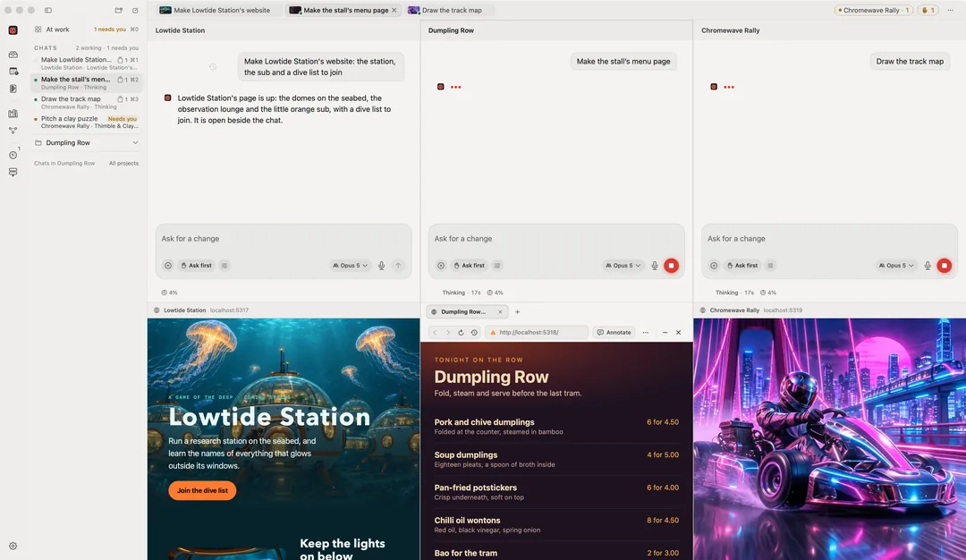Go back in the Dumpling Row preview browser
The width and height of the screenshot is (966, 560).
435,332
